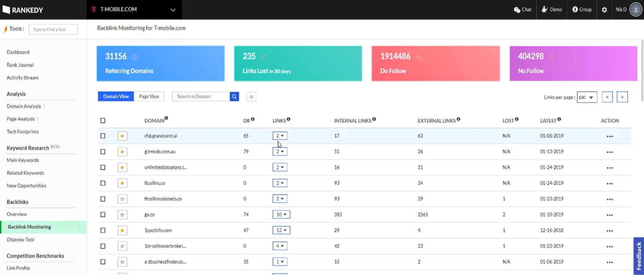The width and height of the screenshot is (644, 275).
Task: Open Domain Analysis in sidebar
Action: [24, 106]
